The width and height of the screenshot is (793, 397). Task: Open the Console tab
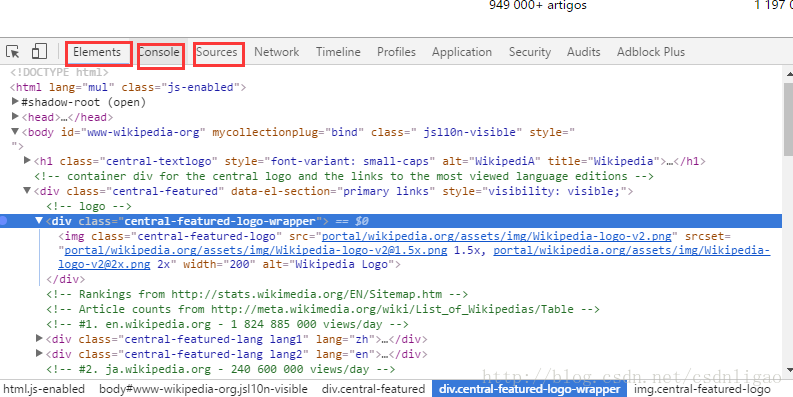pyautogui.click(x=159, y=52)
